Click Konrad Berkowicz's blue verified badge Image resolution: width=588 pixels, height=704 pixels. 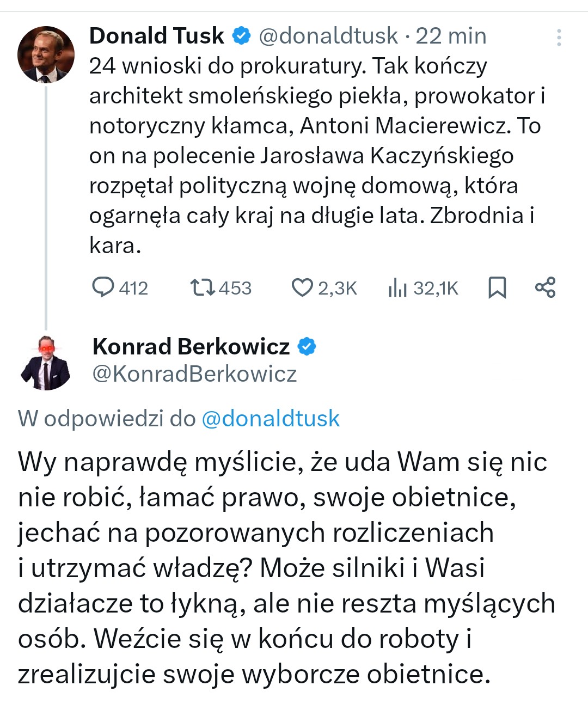point(307,346)
